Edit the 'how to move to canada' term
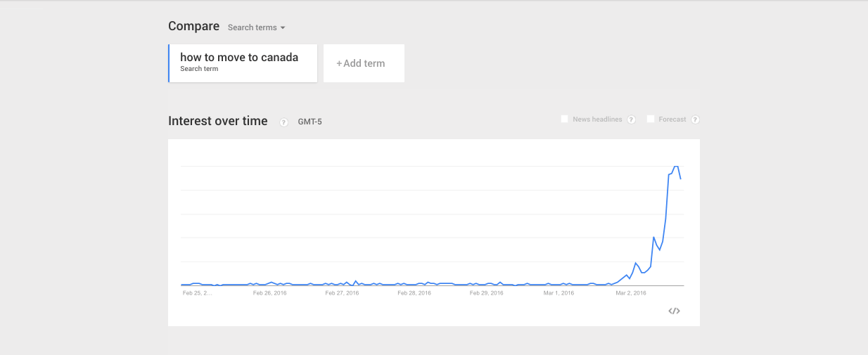 pos(239,58)
